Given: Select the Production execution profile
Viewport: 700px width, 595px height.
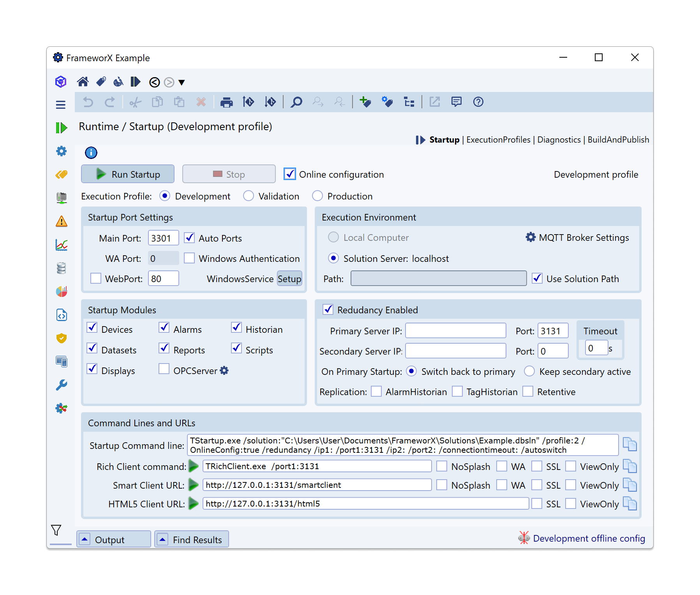Looking at the screenshot, I should pyautogui.click(x=317, y=196).
